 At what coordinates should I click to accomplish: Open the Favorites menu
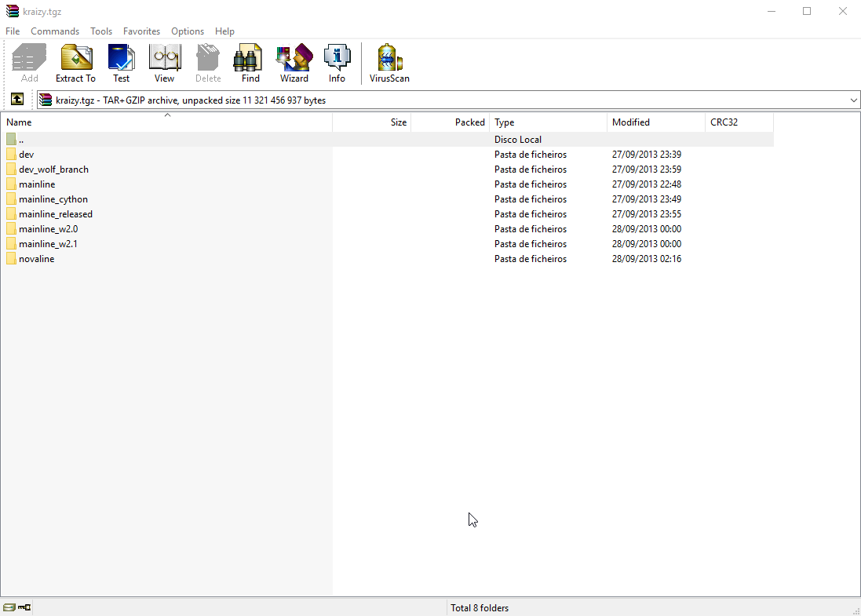point(141,31)
